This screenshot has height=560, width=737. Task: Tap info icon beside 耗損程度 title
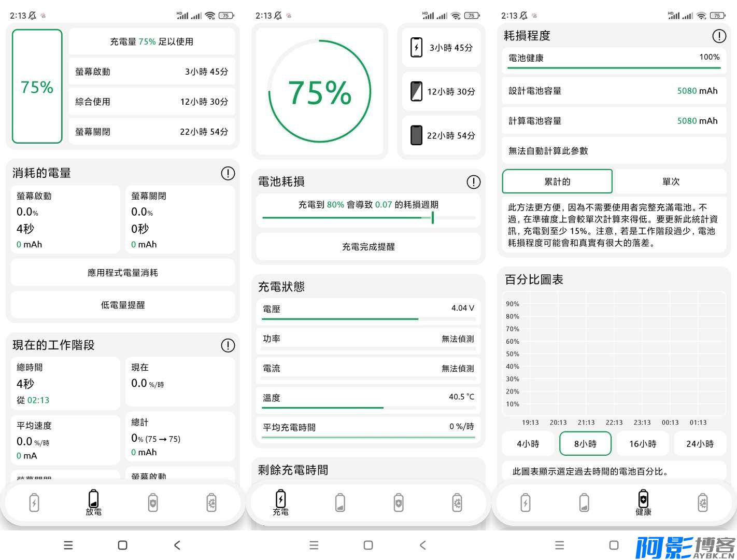point(719,36)
